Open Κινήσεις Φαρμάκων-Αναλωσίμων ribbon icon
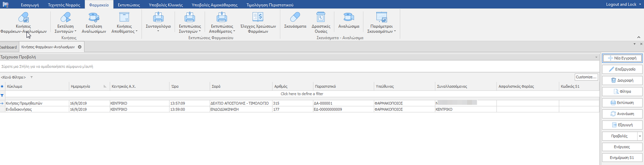The width and height of the screenshot is (644, 165). coord(23,18)
